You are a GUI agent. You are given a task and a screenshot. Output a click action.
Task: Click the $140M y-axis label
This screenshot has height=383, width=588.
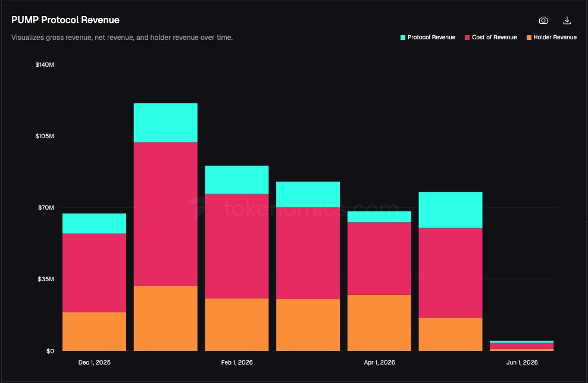click(x=45, y=64)
